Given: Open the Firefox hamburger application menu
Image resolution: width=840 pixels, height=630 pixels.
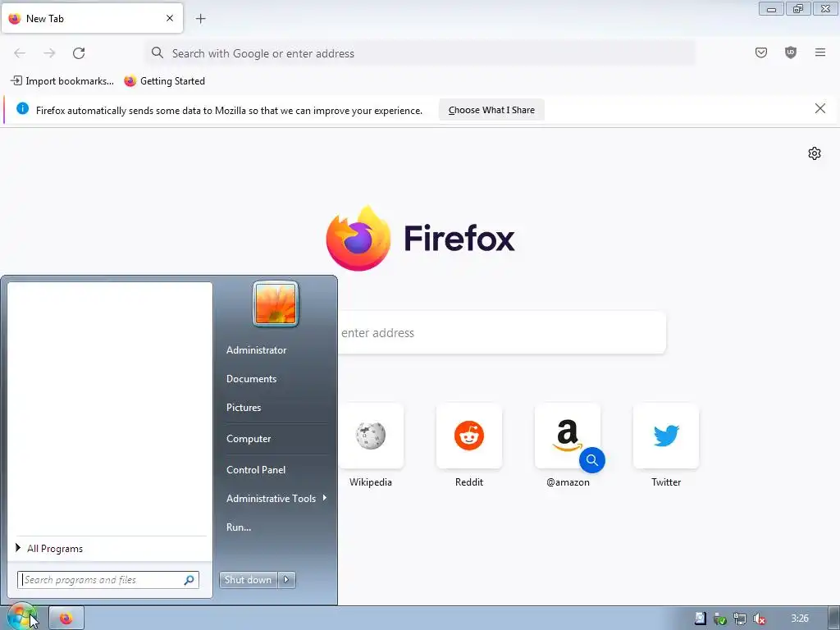Looking at the screenshot, I should coord(819,52).
